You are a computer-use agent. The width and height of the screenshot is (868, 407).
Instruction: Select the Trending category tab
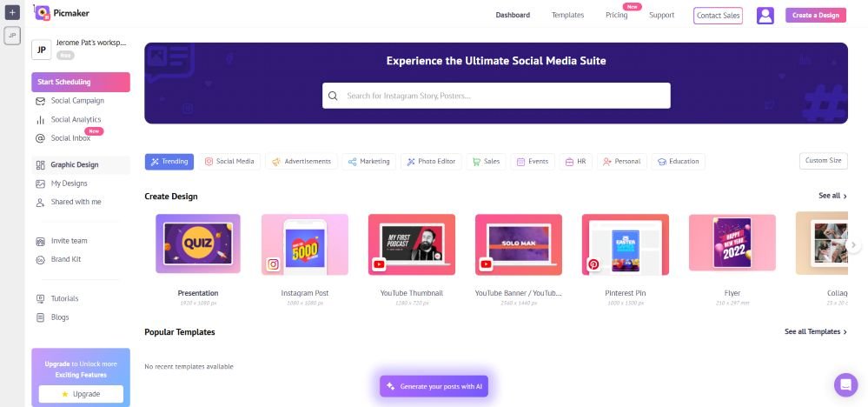pos(169,162)
